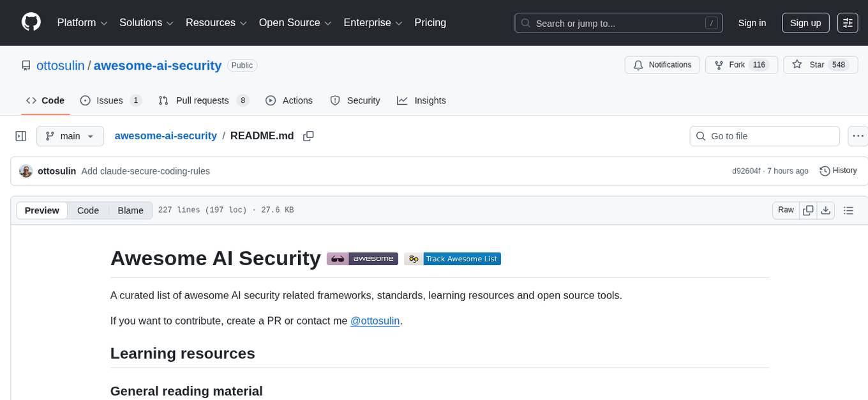868x400 pixels.
Task: Expand the Resources menu
Action: pos(216,22)
